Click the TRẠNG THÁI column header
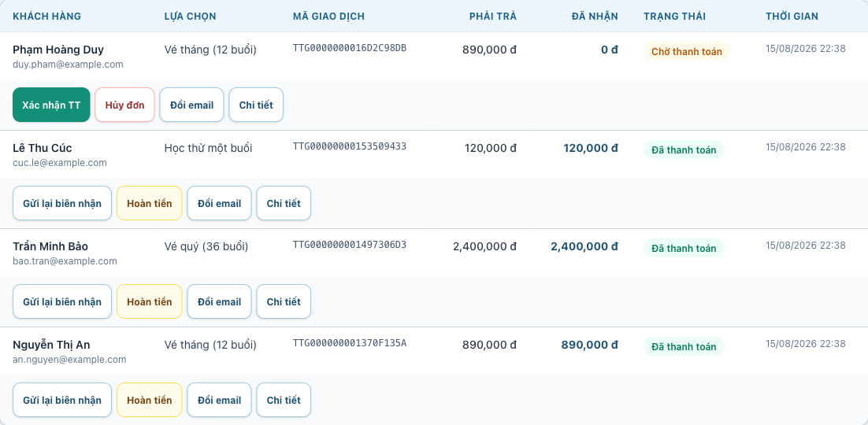Image resolution: width=868 pixels, height=425 pixels. pos(675,16)
